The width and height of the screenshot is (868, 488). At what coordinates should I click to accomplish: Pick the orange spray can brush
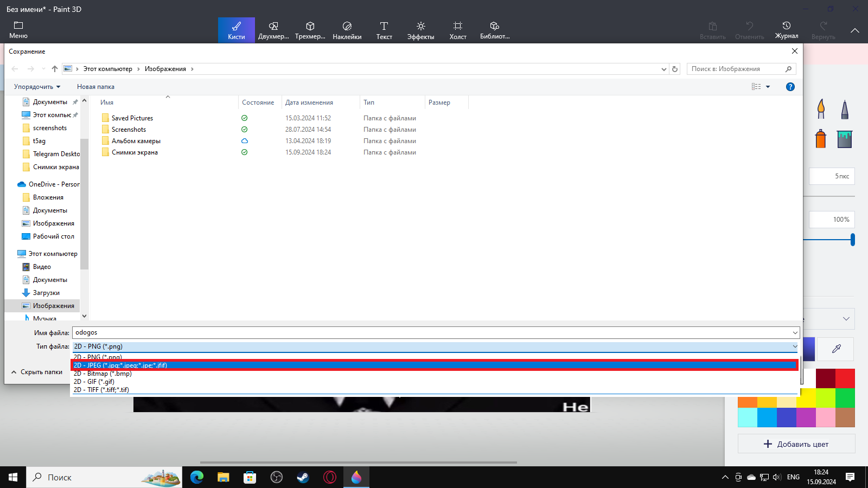tap(821, 139)
